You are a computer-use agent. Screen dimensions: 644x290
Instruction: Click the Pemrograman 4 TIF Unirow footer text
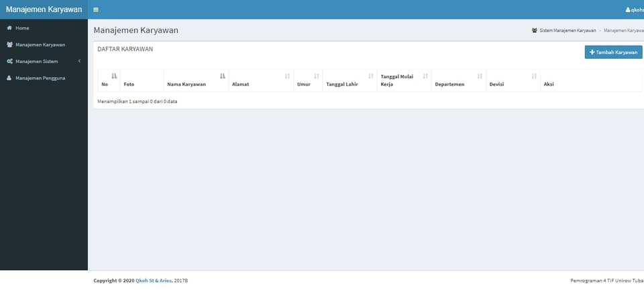(x=607, y=281)
